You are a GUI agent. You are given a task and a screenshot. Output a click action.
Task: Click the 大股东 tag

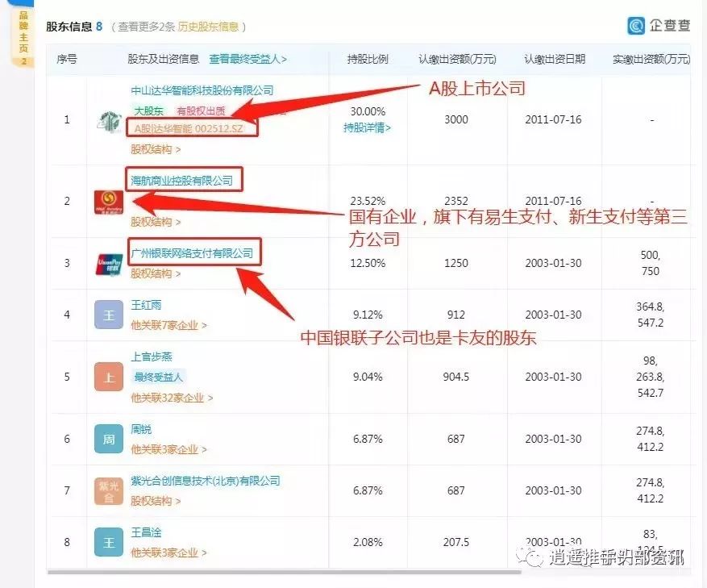(148, 111)
